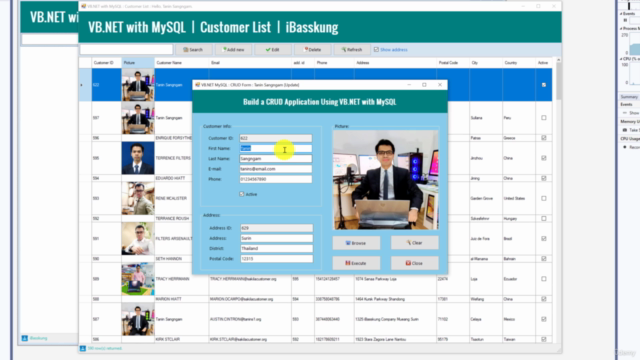Click the Active column header

(x=544, y=63)
